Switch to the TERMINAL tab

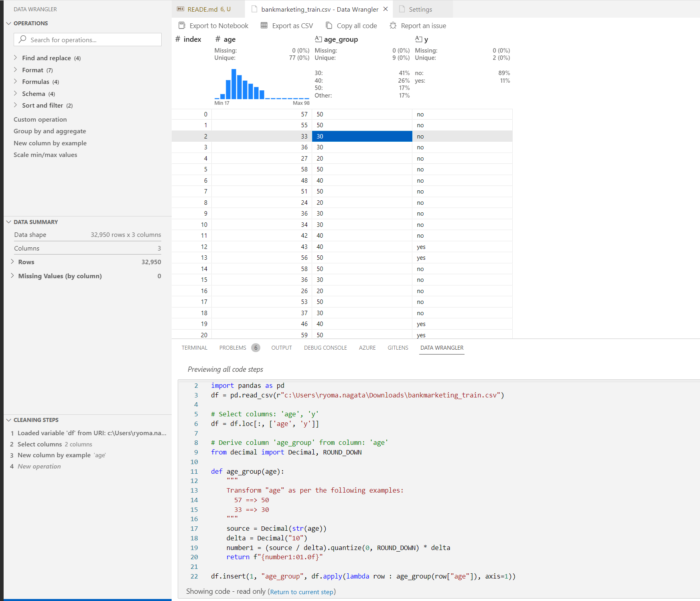[x=195, y=348]
